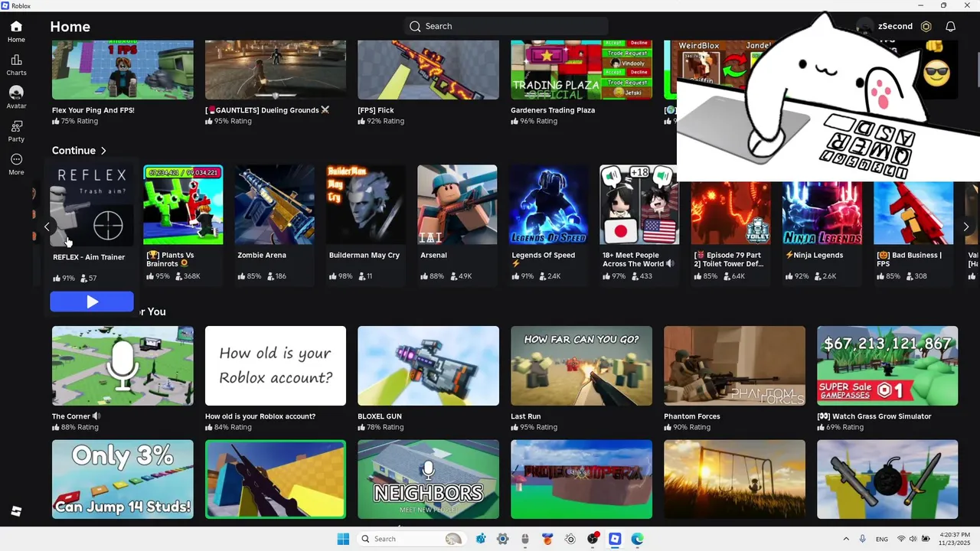Open REFLEX - Aim Trainer thumbnail

coord(90,205)
